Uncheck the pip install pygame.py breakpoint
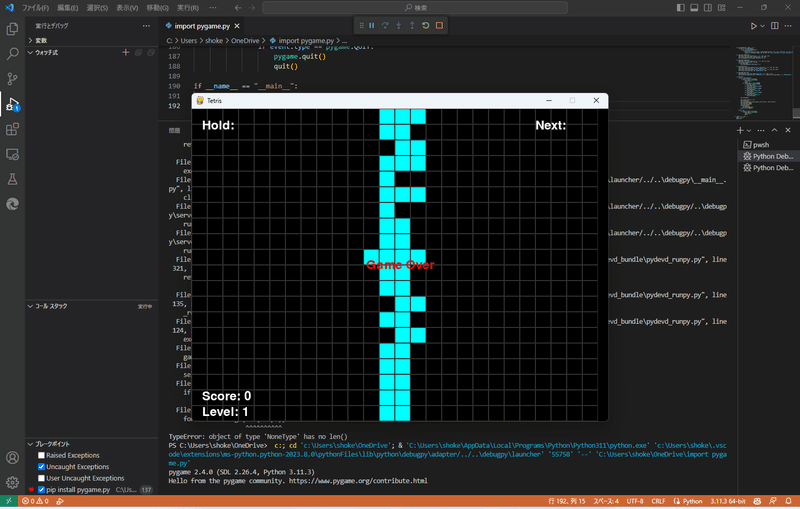800x509 pixels. tap(41, 490)
